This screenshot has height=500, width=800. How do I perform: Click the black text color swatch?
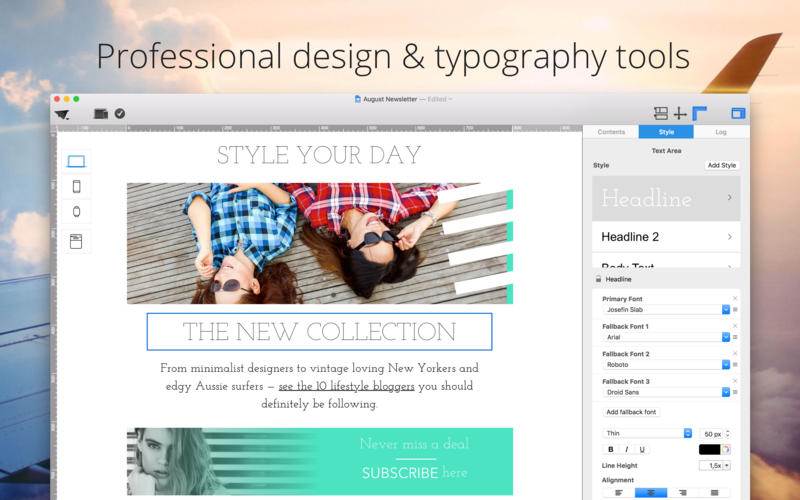pos(709,449)
